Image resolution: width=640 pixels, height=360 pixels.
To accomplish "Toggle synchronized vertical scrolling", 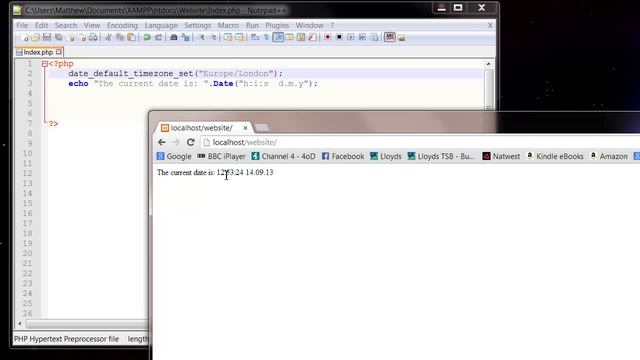I will click(x=228, y=38).
